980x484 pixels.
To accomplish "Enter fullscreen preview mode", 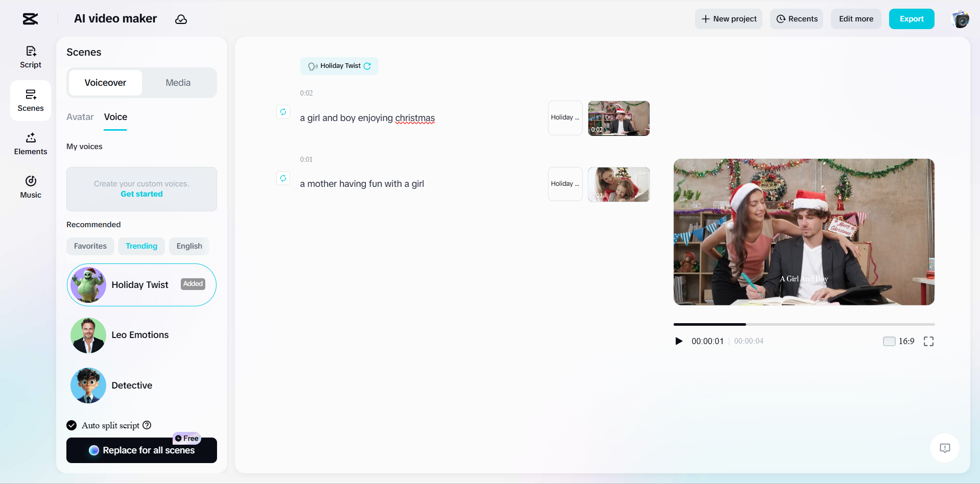I will tap(929, 341).
